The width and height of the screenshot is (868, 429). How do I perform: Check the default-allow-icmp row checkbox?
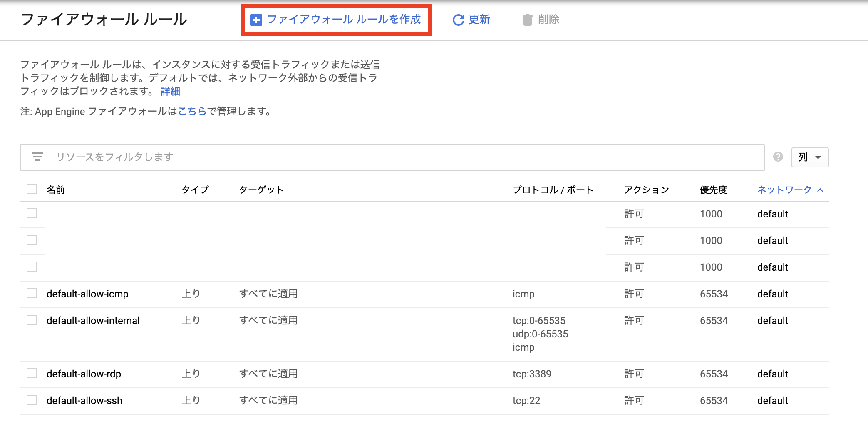32,293
